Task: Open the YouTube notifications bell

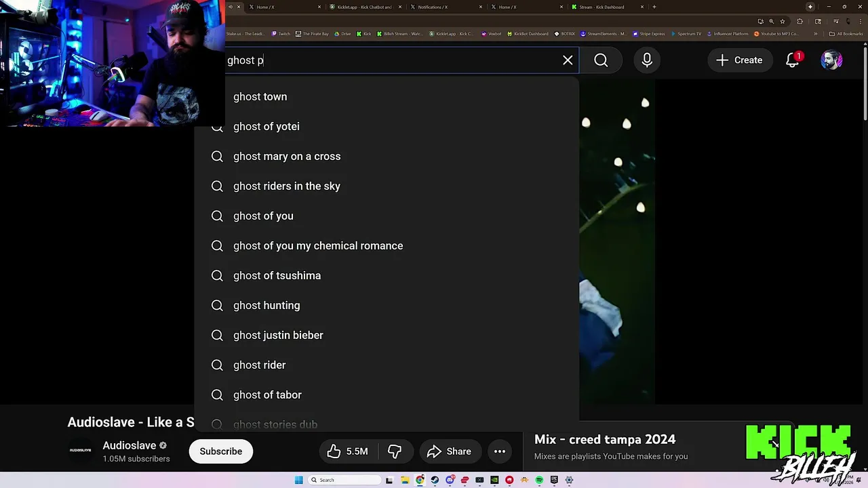Action: click(x=793, y=60)
